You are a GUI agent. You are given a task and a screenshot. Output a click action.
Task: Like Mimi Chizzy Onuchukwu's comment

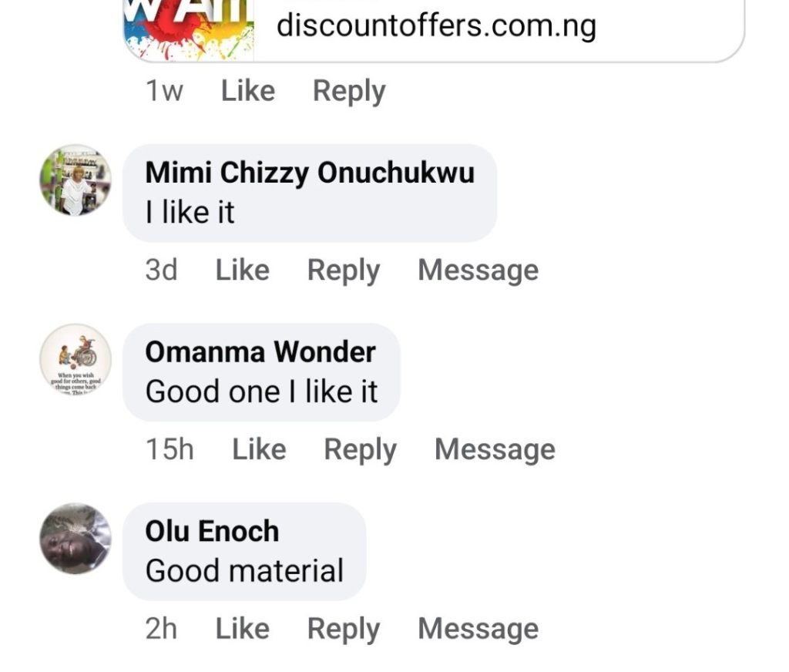(x=242, y=270)
